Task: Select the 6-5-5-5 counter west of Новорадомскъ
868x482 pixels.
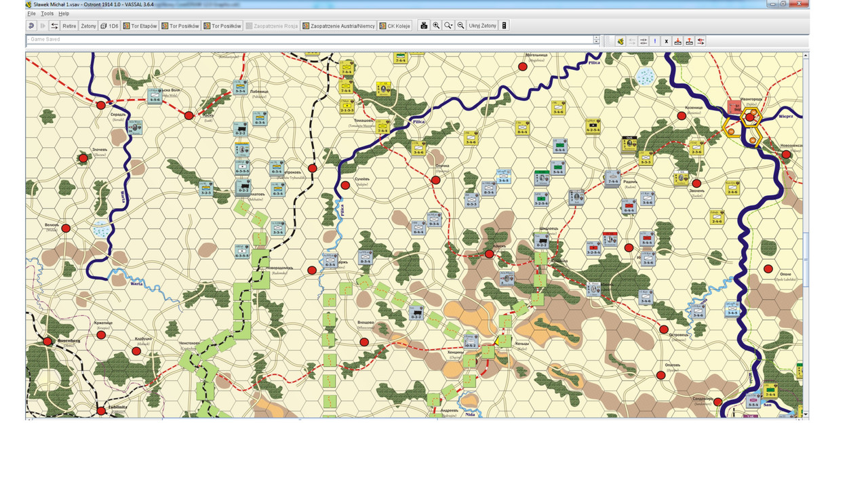Action: [x=242, y=252]
